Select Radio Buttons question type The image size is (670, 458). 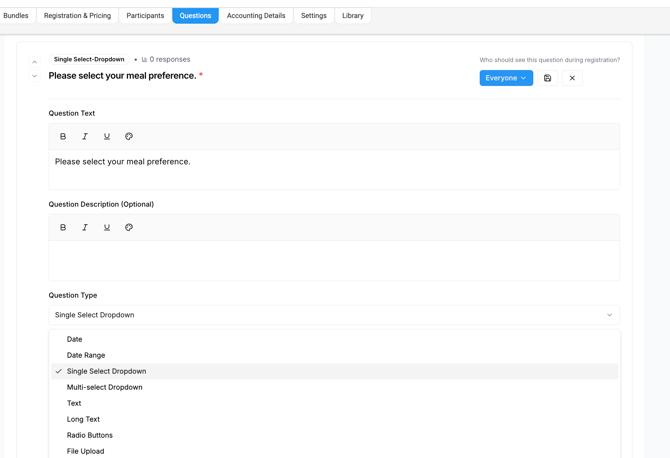point(90,435)
